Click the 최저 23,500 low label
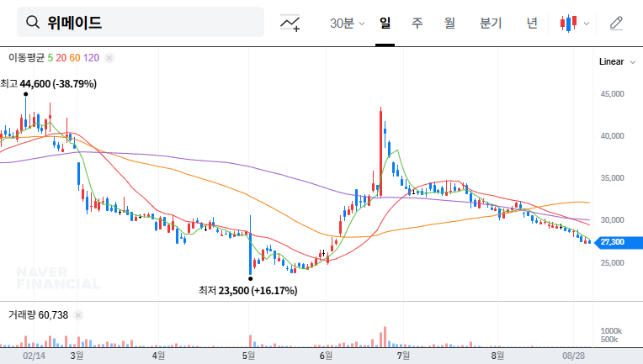 [248, 291]
